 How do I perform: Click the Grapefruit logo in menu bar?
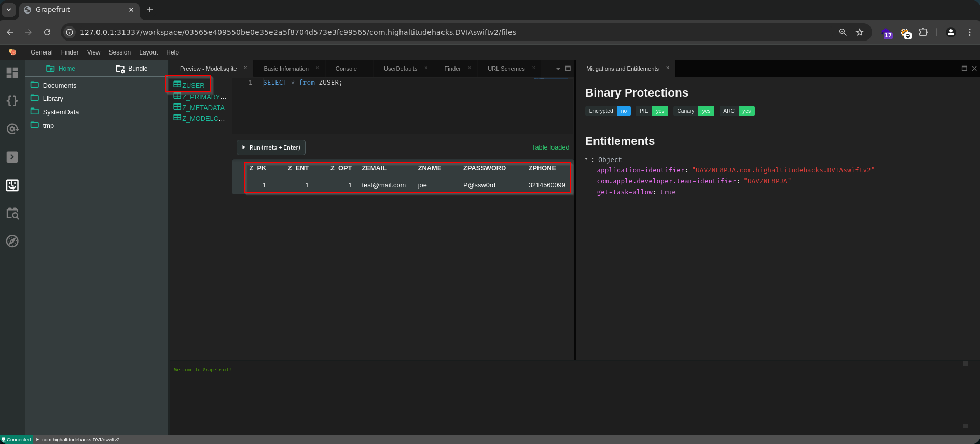[x=12, y=52]
